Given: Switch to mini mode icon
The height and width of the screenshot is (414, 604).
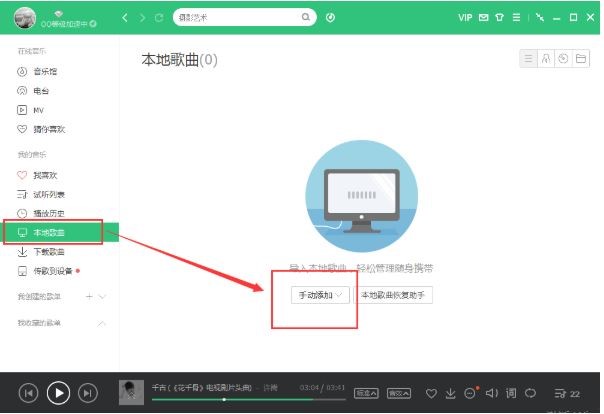Looking at the screenshot, I should tap(540, 17).
